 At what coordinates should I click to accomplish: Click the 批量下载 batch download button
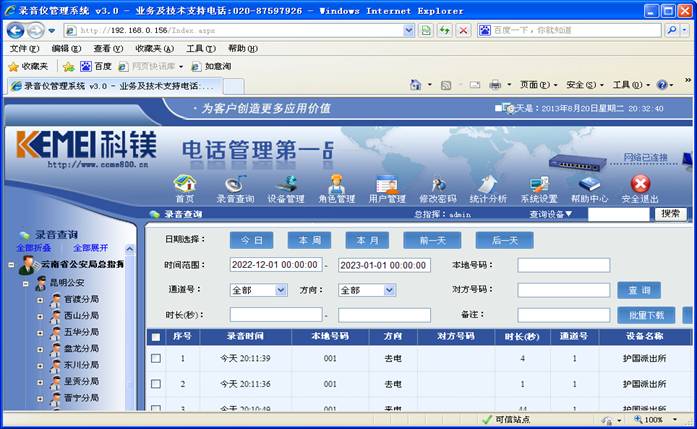click(646, 315)
